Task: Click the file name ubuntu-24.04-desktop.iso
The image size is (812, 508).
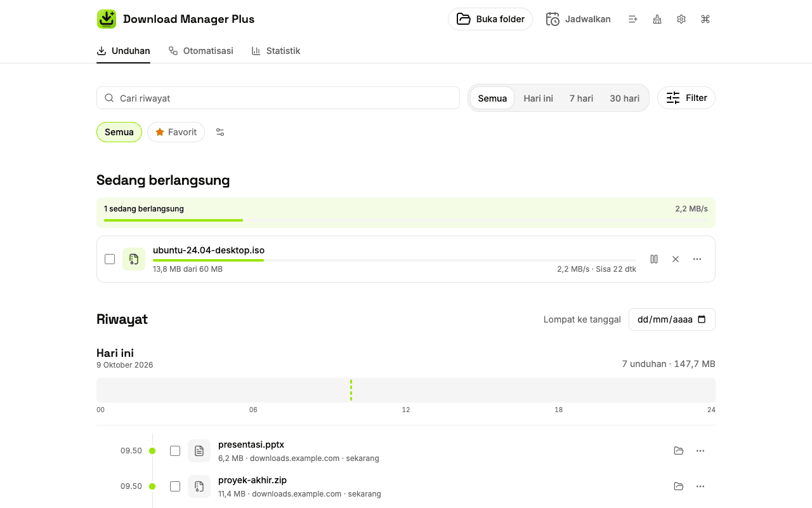Action: pos(209,250)
